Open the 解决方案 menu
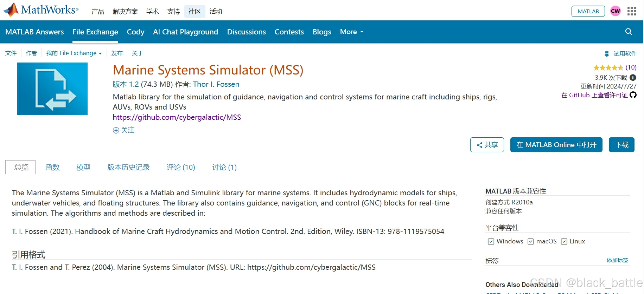 (125, 12)
